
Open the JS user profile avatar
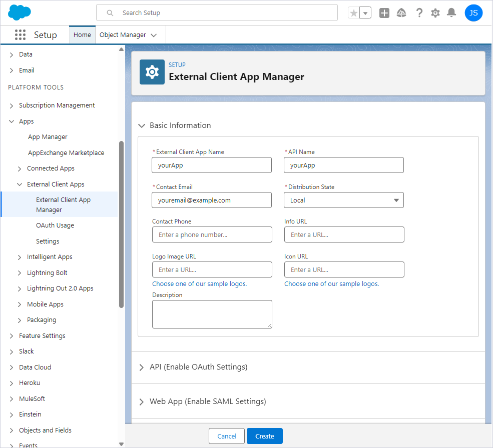[x=473, y=13]
